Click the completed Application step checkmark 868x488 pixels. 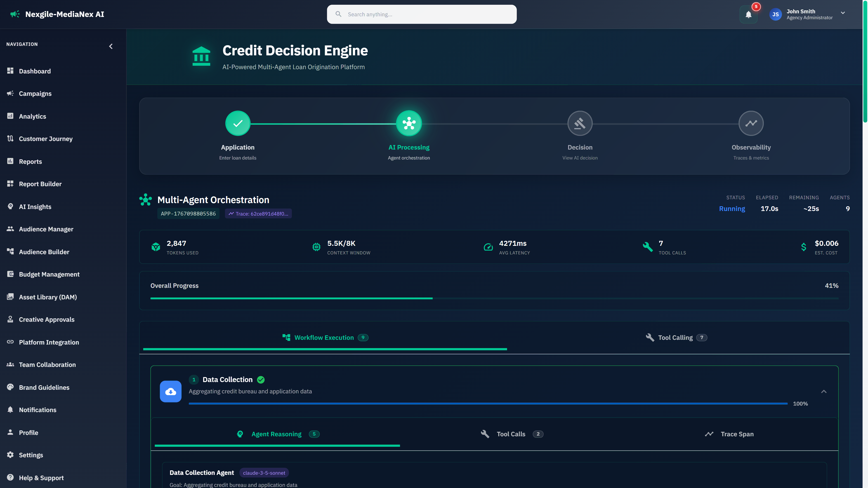238,123
